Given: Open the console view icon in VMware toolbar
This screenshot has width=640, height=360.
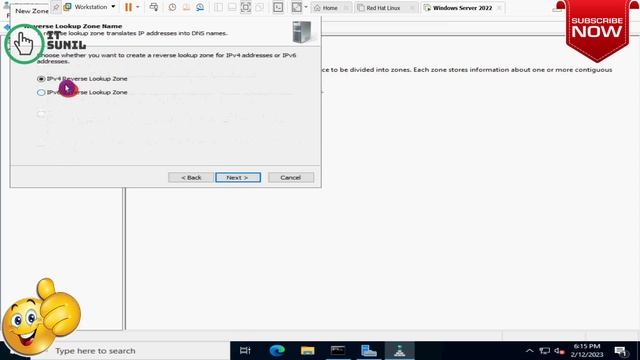Looking at the screenshot, I should (x=278, y=7).
